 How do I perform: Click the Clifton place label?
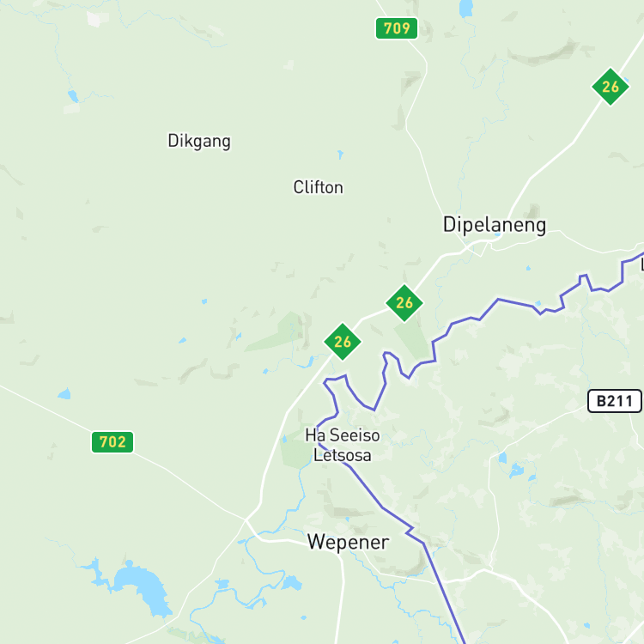click(319, 187)
